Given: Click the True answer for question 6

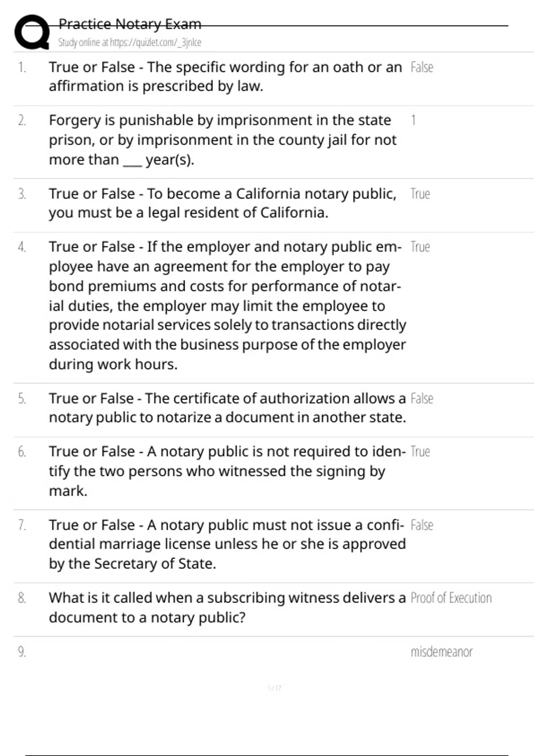Looking at the screenshot, I should click(x=420, y=452).
